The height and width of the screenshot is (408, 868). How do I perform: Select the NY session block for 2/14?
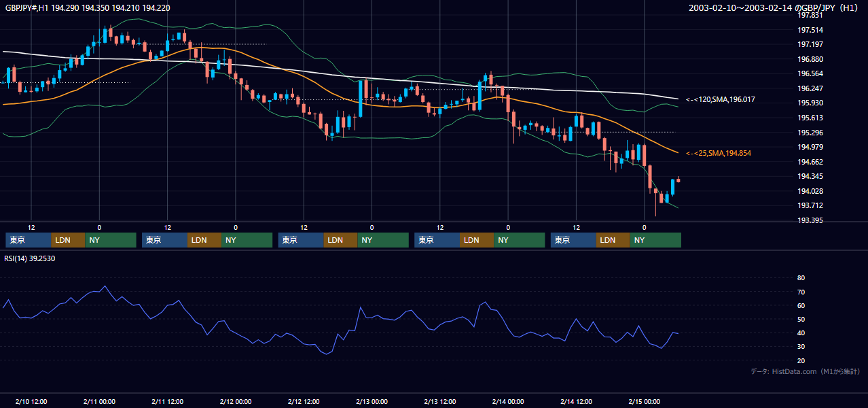pyautogui.click(x=655, y=240)
